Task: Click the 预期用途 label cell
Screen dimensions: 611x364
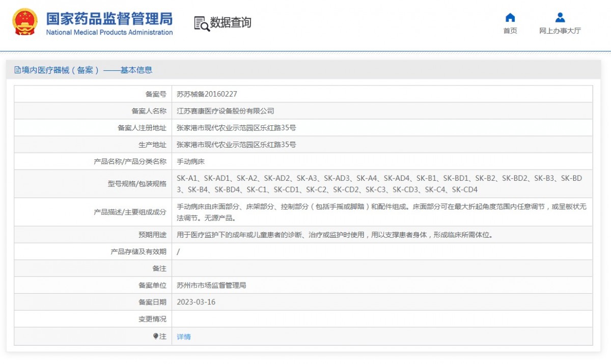Action: [93, 235]
